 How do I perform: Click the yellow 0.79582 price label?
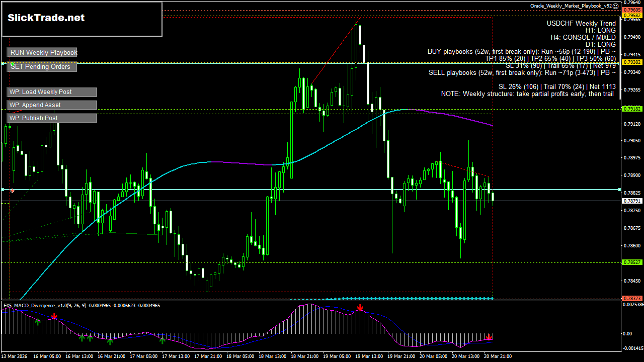click(x=632, y=16)
